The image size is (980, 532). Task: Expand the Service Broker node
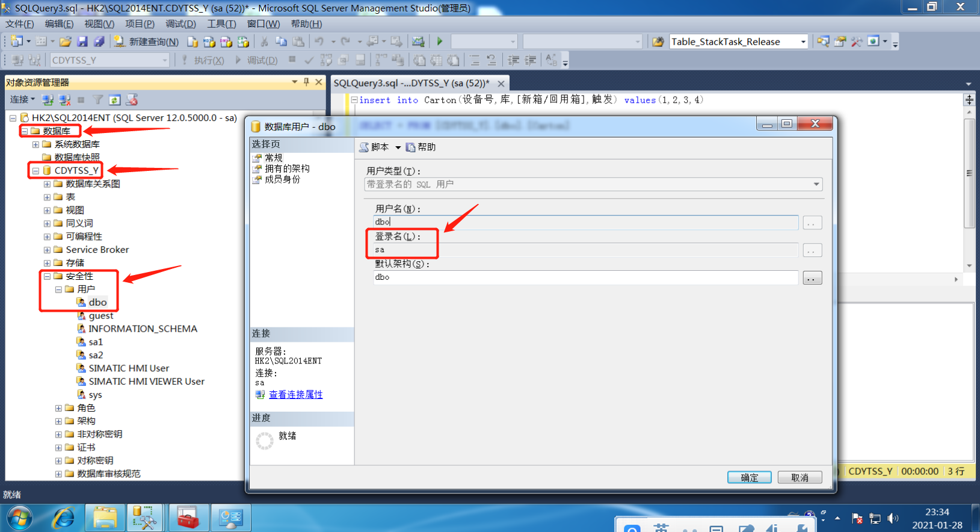click(47, 250)
